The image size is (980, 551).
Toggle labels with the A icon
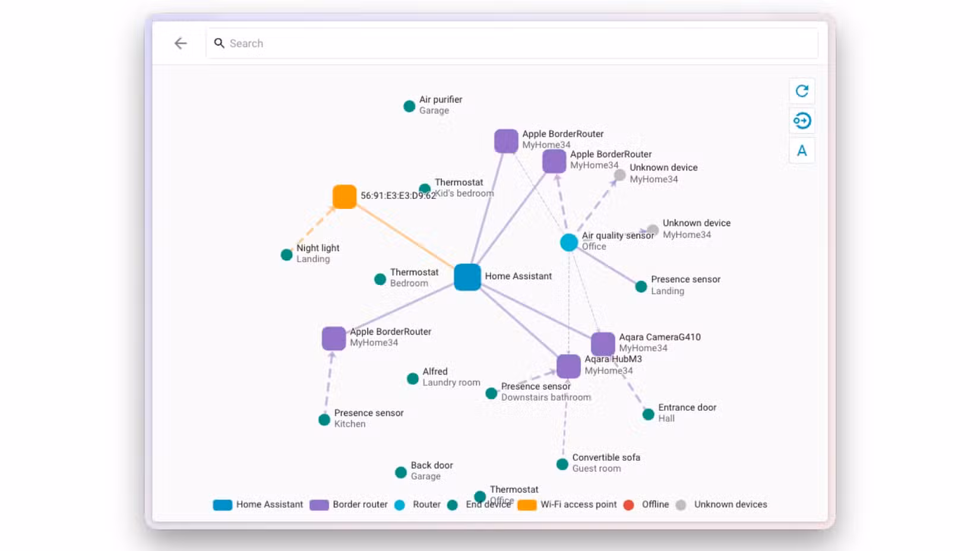(x=802, y=151)
